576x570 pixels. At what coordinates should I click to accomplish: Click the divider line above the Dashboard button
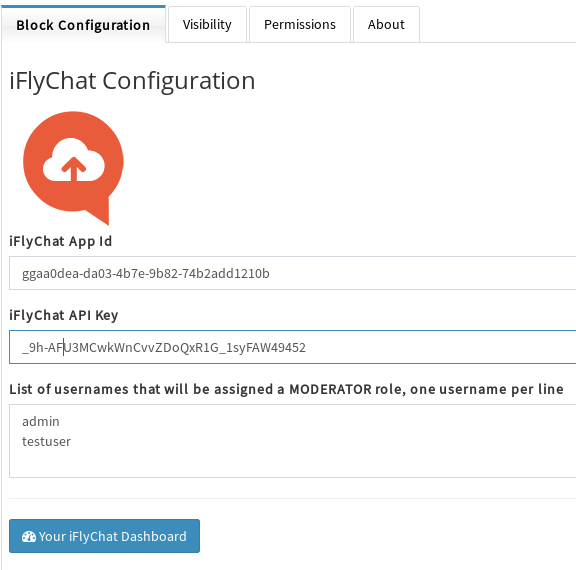pos(292,498)
